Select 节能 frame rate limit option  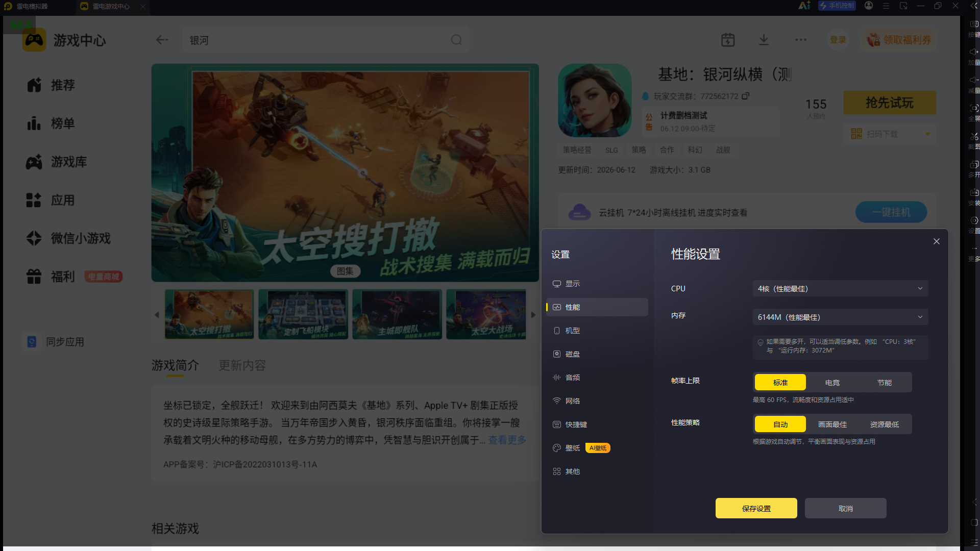pos(884,382)
